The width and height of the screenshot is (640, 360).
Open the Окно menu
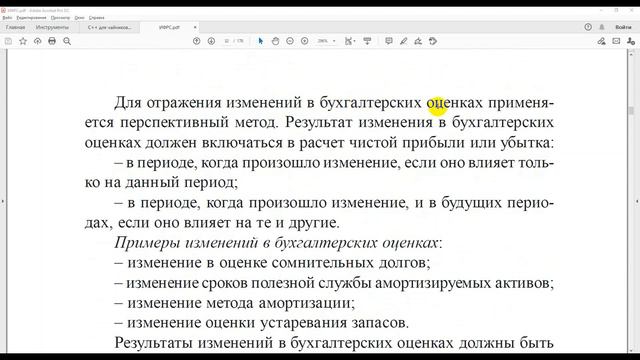tap(80, 18)
